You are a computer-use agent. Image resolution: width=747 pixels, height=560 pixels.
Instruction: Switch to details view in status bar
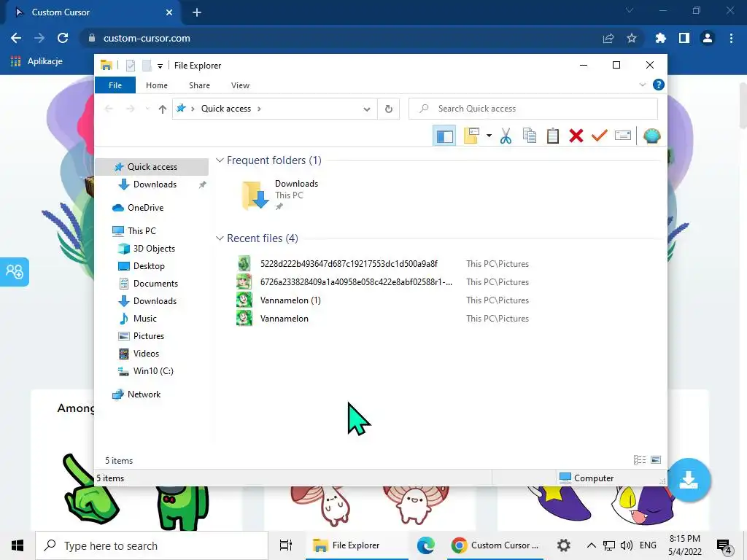[x=639, y=460]
